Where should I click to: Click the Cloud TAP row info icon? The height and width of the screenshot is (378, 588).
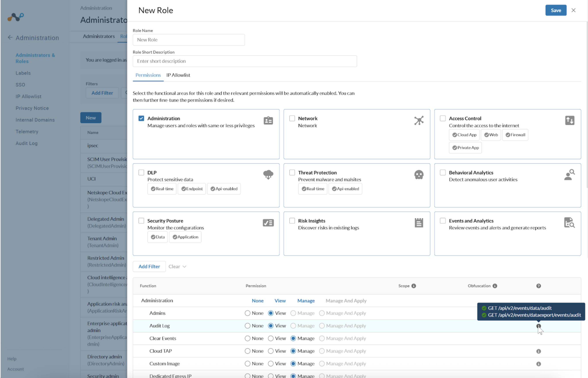(538, 351)
